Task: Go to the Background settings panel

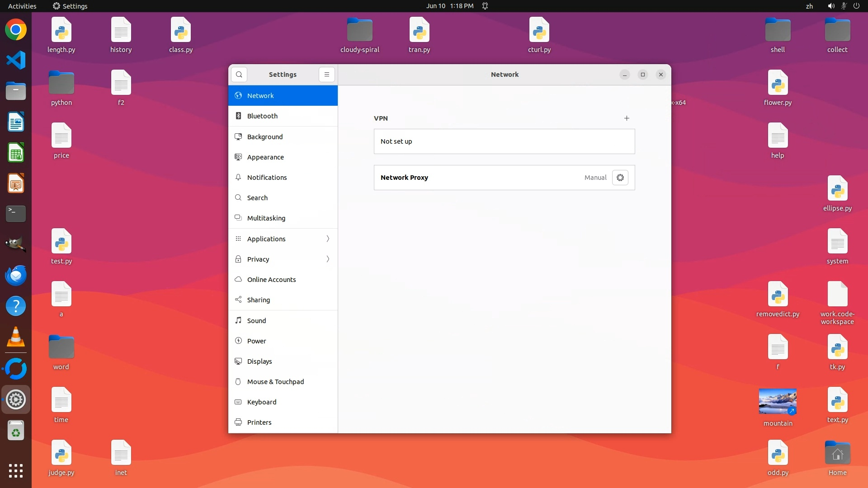Action: pyautogui.click(x=264, y=137)
